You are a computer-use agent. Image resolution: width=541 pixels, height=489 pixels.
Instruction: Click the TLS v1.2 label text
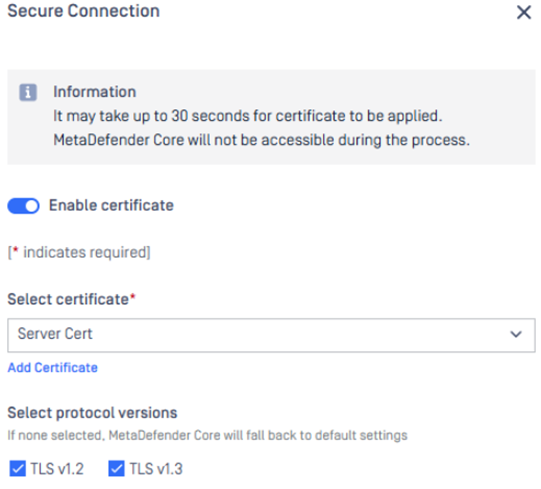click(57, 469)
